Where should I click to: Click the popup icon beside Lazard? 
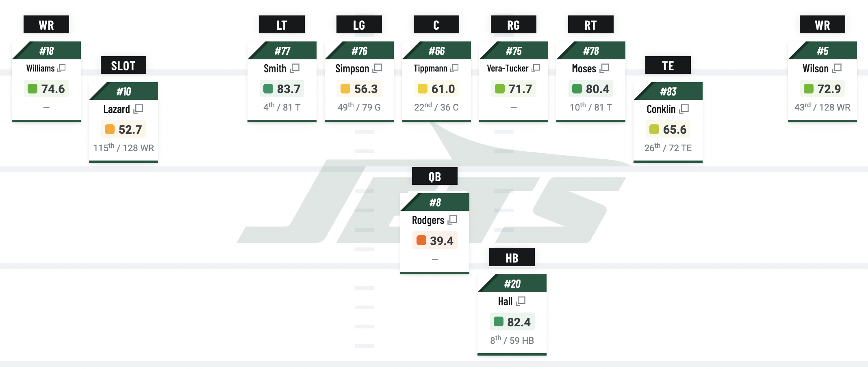click(x=139, y=109)
